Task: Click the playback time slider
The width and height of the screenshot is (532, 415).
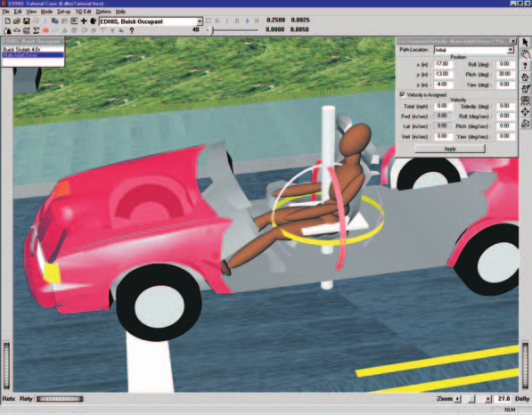Action: [x=233, y=30]
